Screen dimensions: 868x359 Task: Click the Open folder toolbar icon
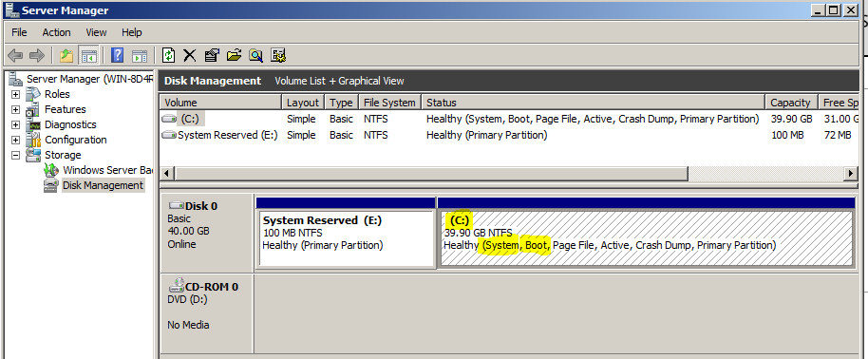pyautogui.click(x=235, y=55)
